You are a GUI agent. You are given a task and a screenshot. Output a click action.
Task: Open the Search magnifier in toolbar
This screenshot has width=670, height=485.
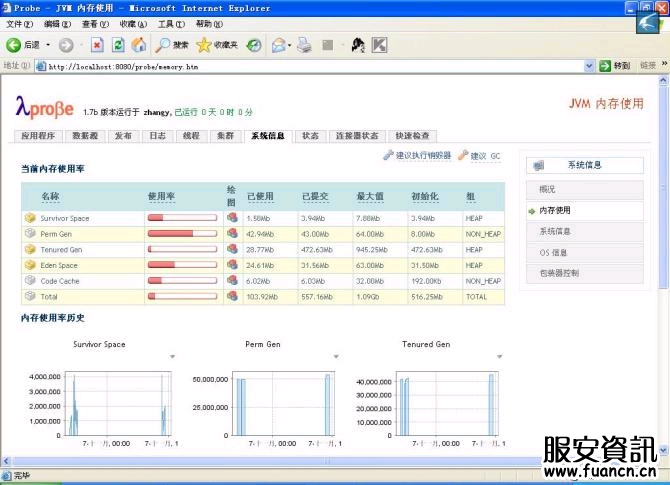171,45
